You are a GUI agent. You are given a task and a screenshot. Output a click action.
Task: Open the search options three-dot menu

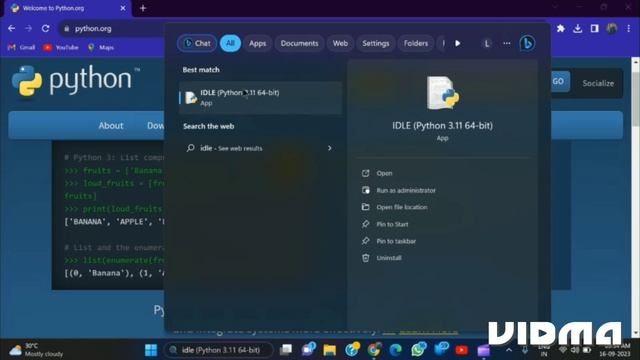pyautogui.click(x=507, y=43)
